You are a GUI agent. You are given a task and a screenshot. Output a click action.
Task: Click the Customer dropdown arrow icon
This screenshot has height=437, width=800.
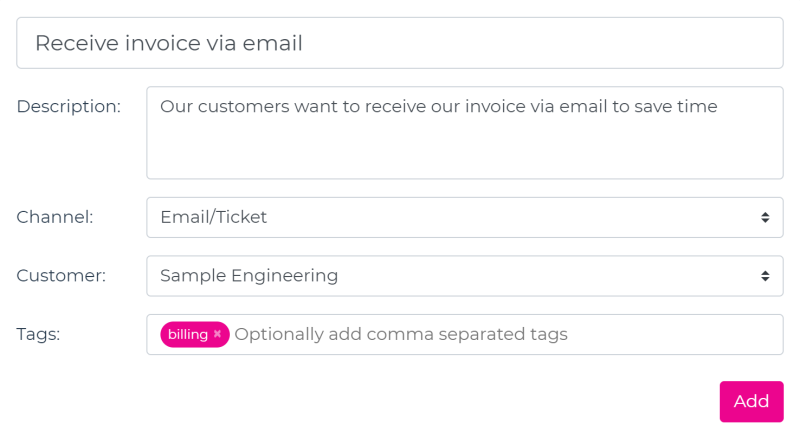764,276
